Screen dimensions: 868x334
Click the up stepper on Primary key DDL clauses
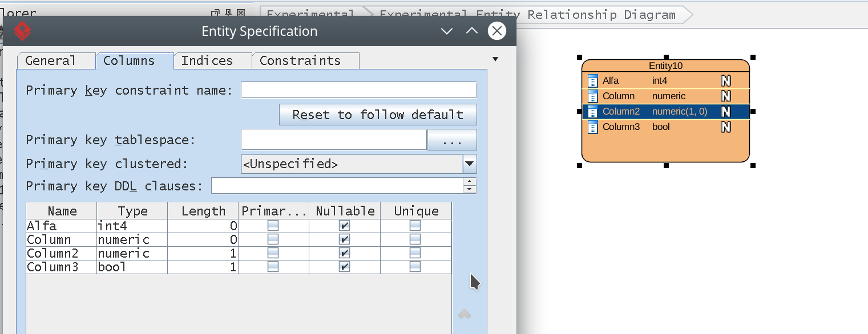point(470,182)
